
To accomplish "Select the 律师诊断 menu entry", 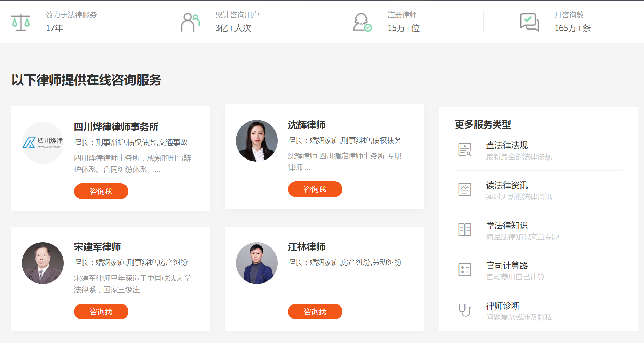I will [x=503, y=306].
